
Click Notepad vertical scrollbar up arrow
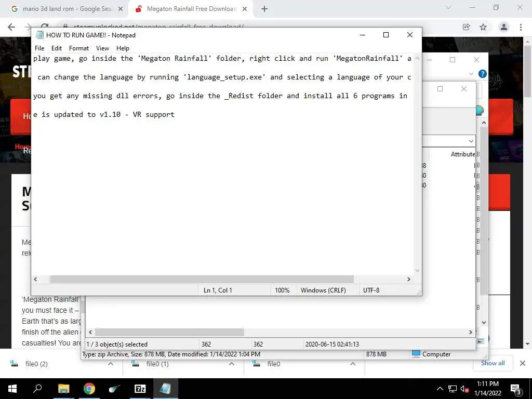417,58
